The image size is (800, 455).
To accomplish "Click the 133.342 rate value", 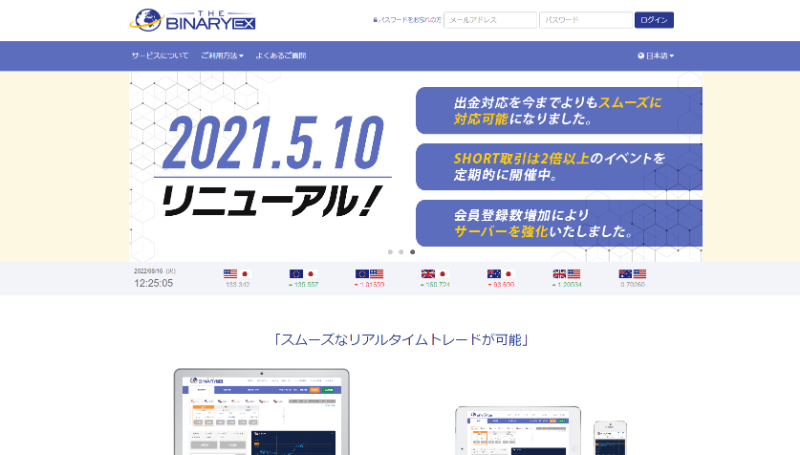I will point(238,285).
